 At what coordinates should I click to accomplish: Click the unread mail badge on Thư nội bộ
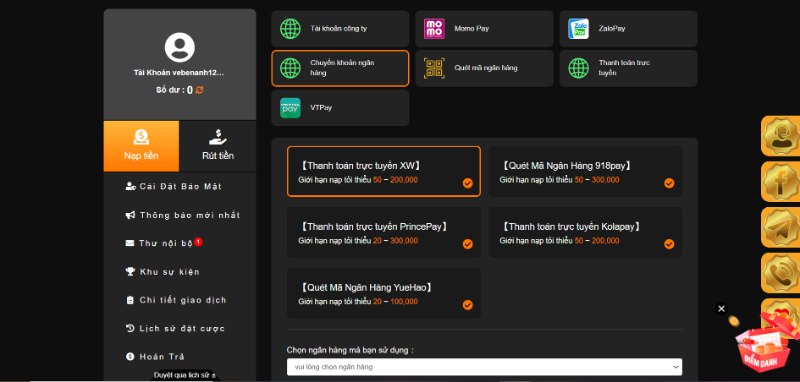tap(198, 242)
